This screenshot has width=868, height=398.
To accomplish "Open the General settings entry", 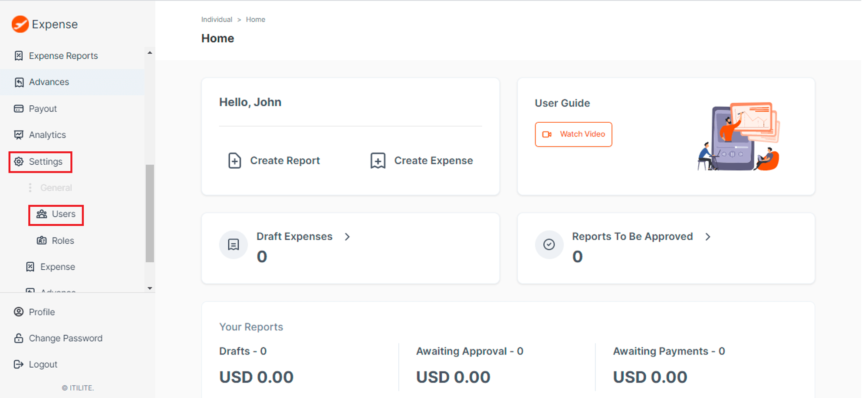I will coord(56,187).
